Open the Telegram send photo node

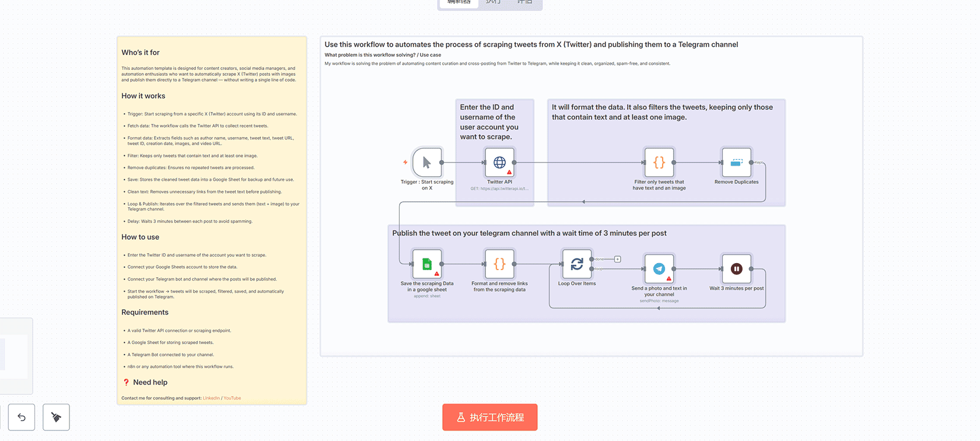[x=659, y=269]
